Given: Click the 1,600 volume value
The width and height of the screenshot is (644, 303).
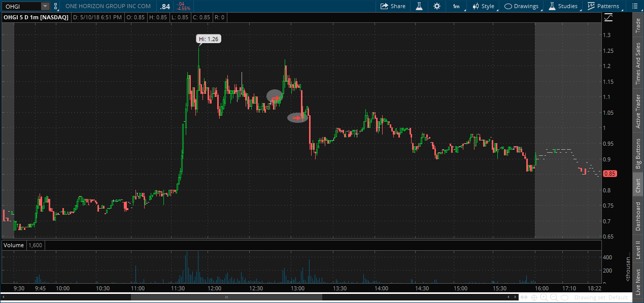Looking at the screenshot, I should click(36, 245).
